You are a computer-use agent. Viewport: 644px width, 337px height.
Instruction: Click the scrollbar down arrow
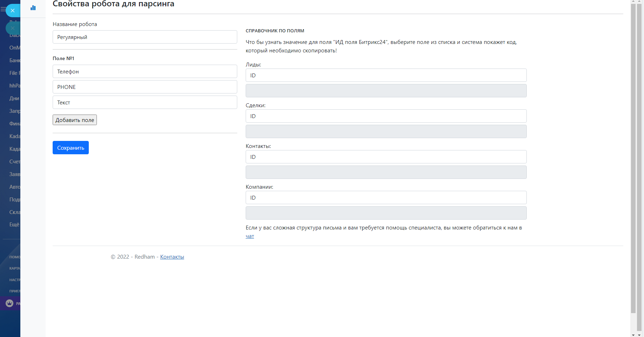(x=633, y=335)
